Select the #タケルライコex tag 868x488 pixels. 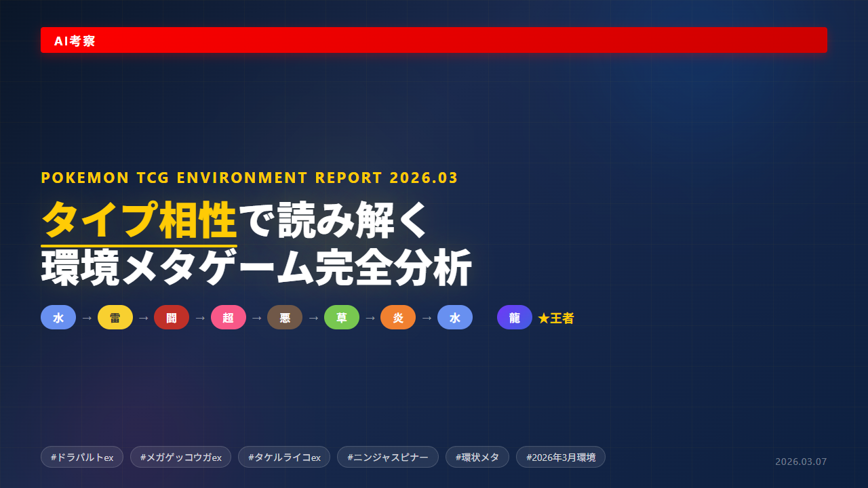click(x=284, y=457)
